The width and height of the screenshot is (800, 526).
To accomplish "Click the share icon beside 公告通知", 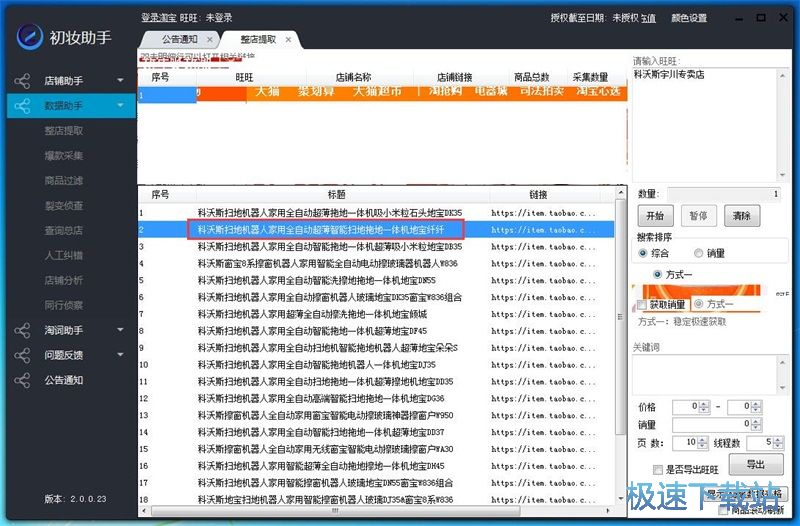I will click(22, 380).
